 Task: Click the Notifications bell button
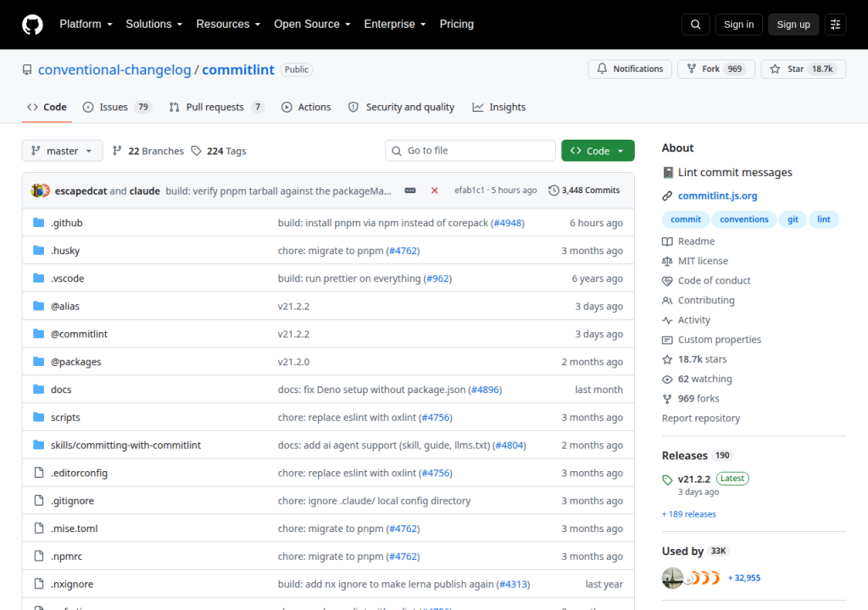pyautogui.click(x=630, y=69)
